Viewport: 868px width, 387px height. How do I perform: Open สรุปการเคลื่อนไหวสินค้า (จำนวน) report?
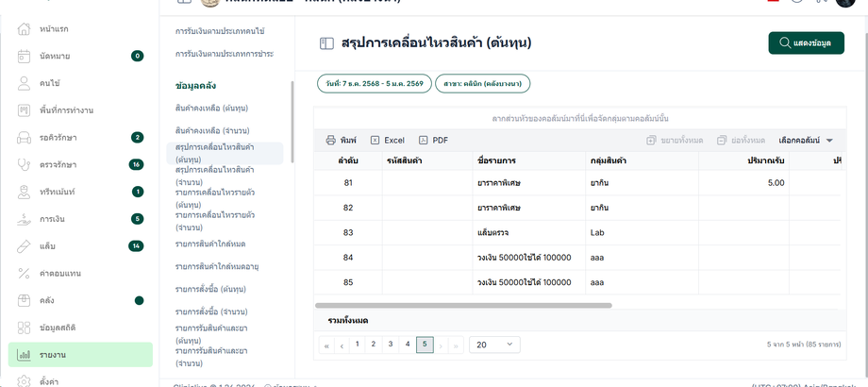(215, 176)
